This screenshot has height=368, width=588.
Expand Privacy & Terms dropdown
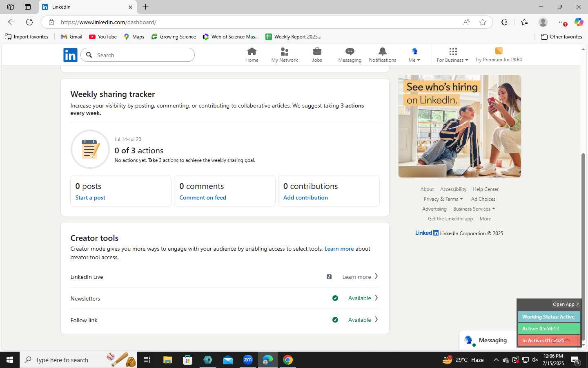pyautogui.click(x=443, y=199)
